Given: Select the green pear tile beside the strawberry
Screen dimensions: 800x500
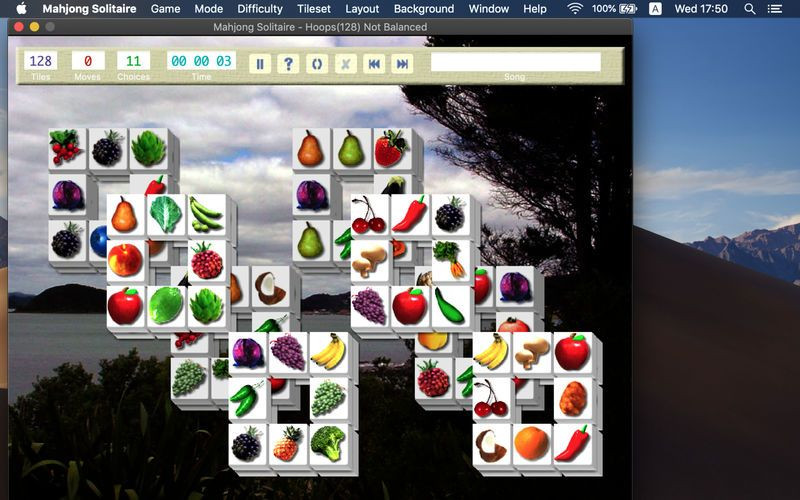Looking at the screenshot, I should pyautogui.click(x=352, y=148).
